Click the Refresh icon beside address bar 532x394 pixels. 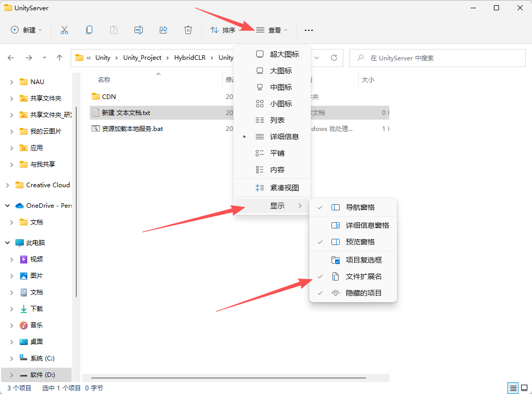[334, 58]
